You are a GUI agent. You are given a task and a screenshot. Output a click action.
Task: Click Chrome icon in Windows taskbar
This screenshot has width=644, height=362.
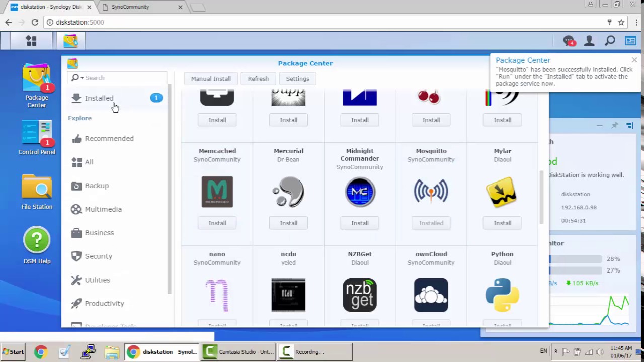click(x=41, y=352)
